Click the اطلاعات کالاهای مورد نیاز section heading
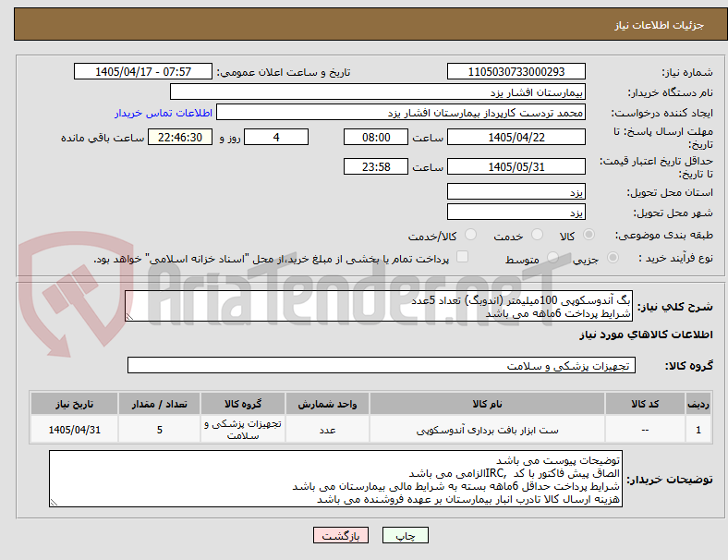Viewport: 728px width, 560px height. tap(646, 335)
